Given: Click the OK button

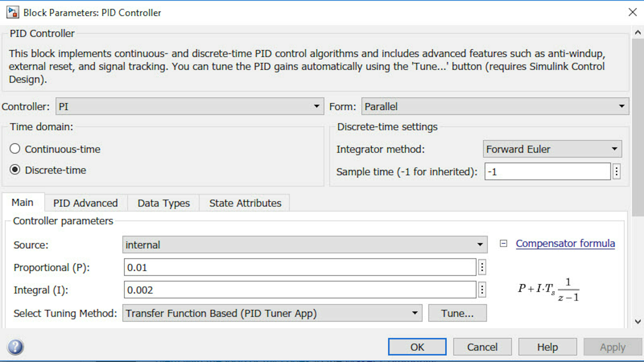Looking at the screenshot, I should (417, 347).
